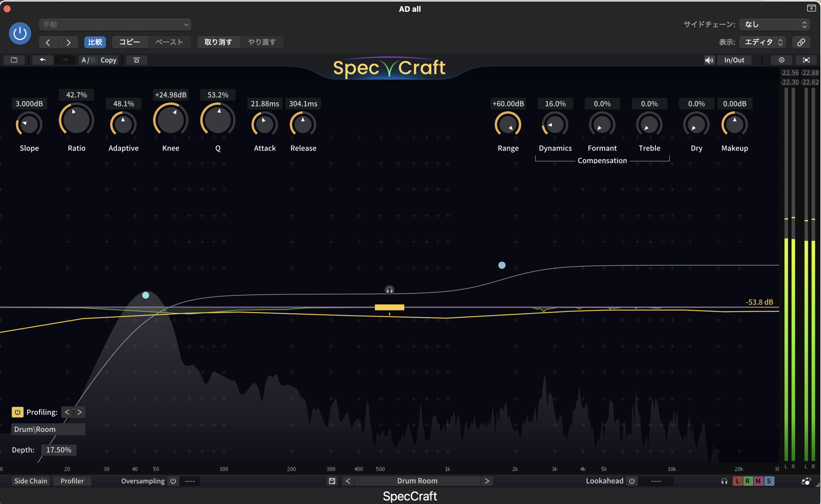Screen dimensions: 821x504
Task: Click the save preset floppy icon
Action: (x=332, y=481)
